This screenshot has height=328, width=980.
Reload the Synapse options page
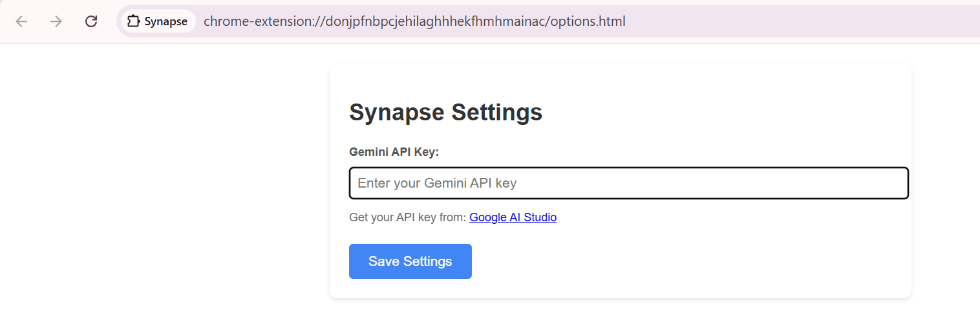pos(91,21)
